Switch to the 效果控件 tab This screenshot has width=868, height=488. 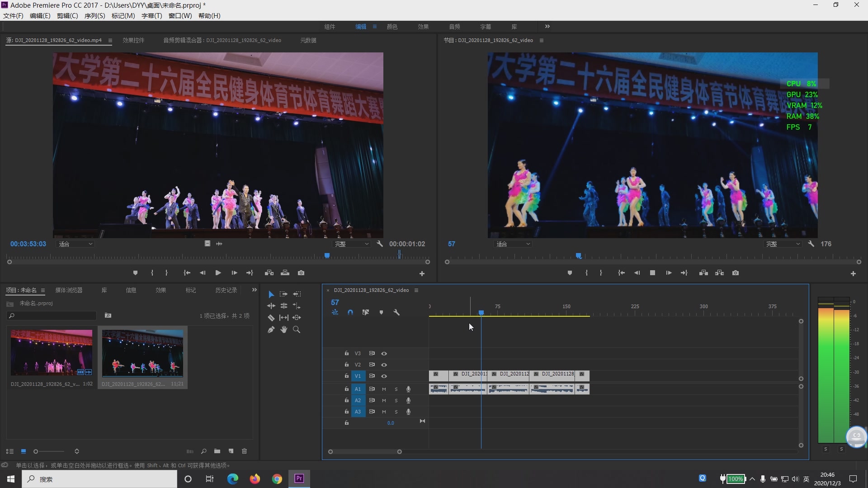(133, 40)
